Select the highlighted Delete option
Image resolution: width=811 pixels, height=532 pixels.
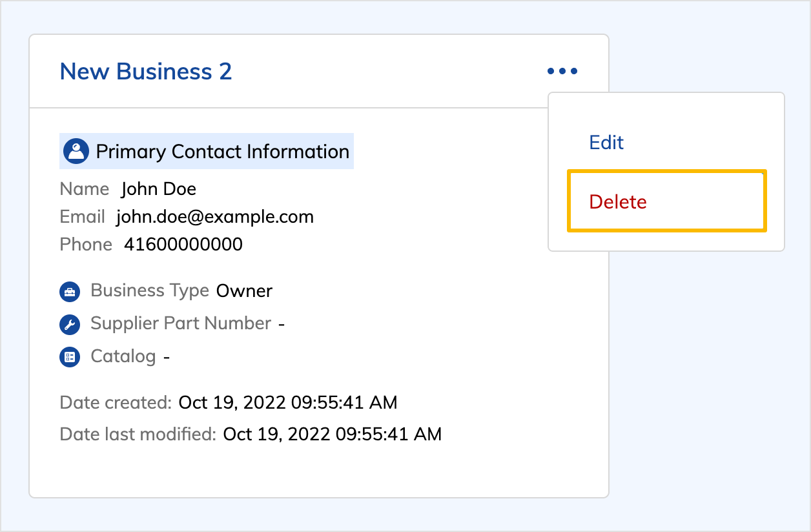click(617, 201)
